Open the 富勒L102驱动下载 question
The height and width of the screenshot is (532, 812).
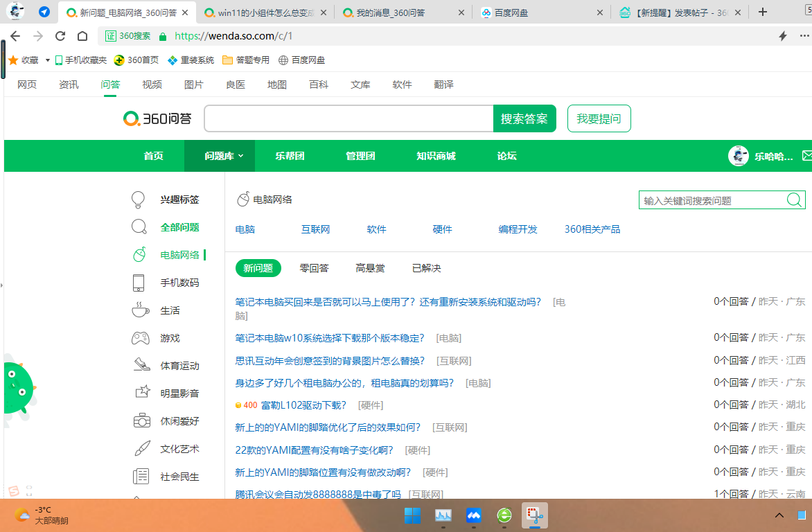click(x=303, y=405)
